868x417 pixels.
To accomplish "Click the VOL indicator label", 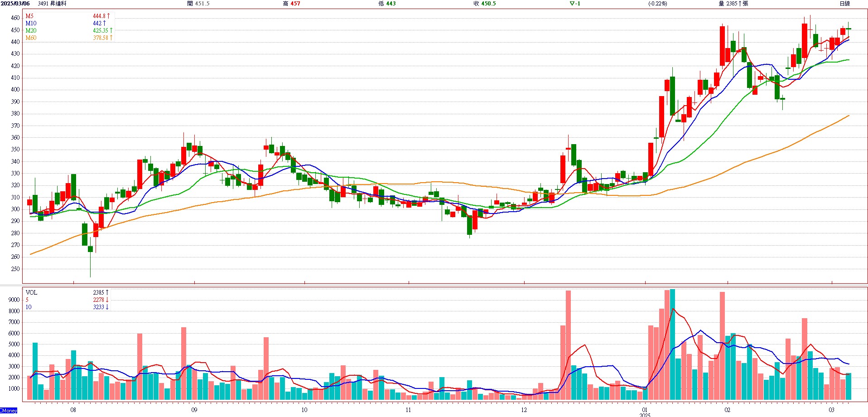I will click(31, 292).
